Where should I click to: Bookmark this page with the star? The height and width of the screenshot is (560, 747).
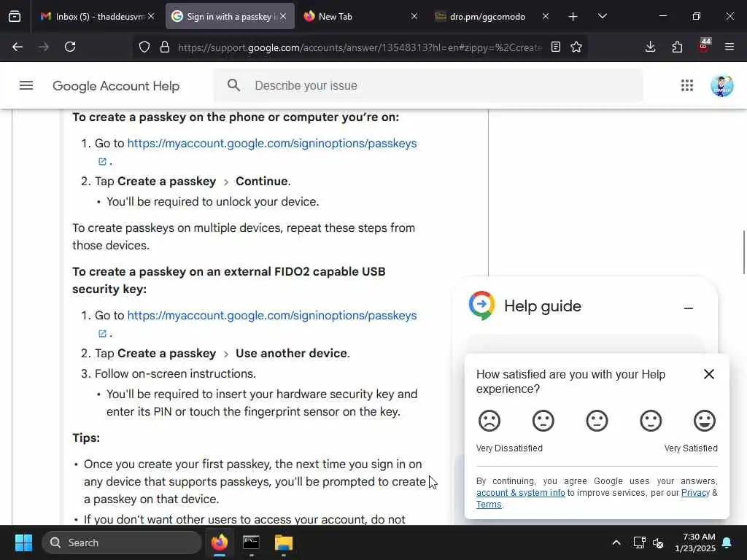click(576, 47)
